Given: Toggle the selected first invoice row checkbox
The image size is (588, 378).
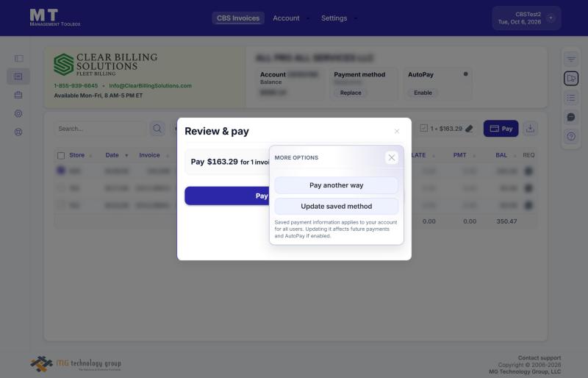Looking at the screenshot, I should [61, 171].
